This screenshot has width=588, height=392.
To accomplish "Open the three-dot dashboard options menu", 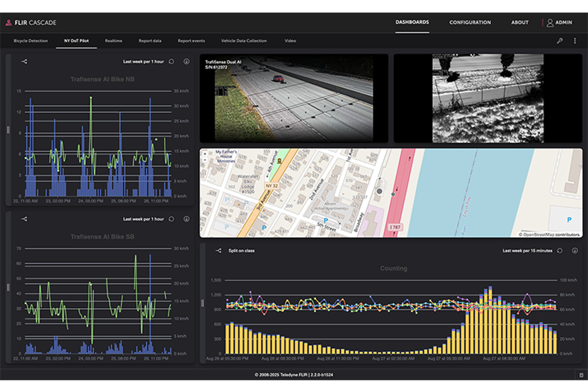I will tap(575, 41).
